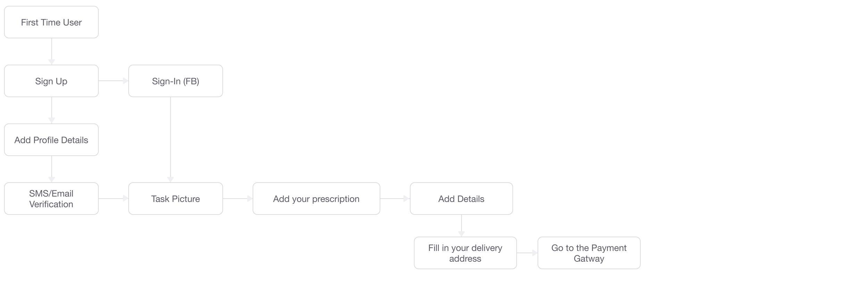
Task: Click arrow from delivery address to Payment Gatway
Action: [x=527, y=253]
